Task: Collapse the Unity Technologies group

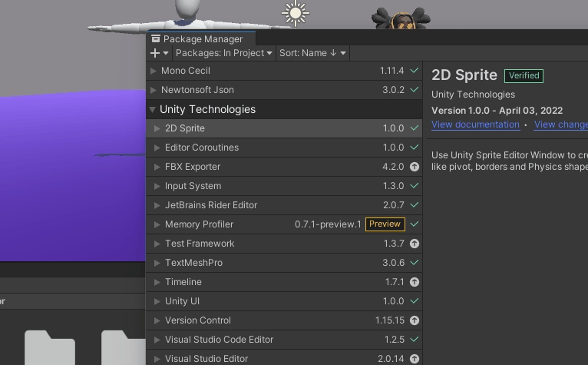Action: tap(152, 110)
